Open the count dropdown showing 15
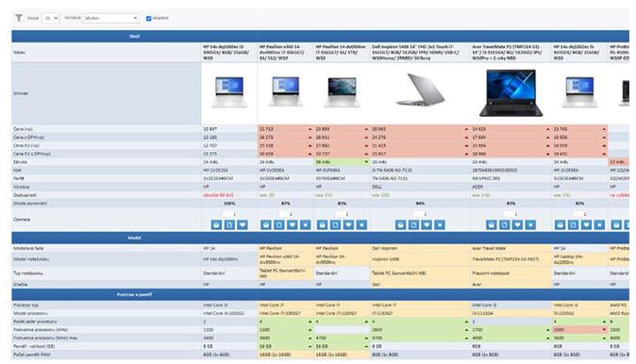This screenshot has width=636, height=364. pos(51,18)
